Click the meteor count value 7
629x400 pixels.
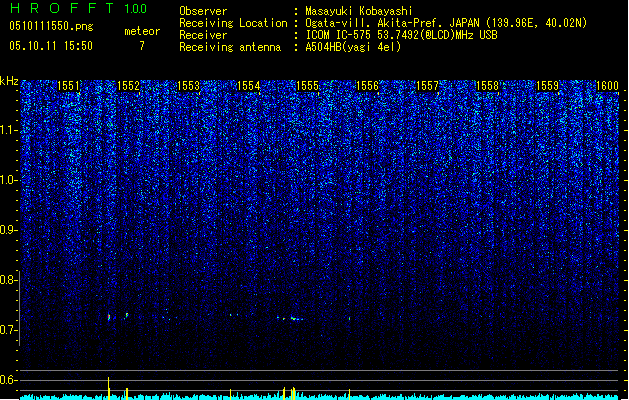[x=142, y=46]
